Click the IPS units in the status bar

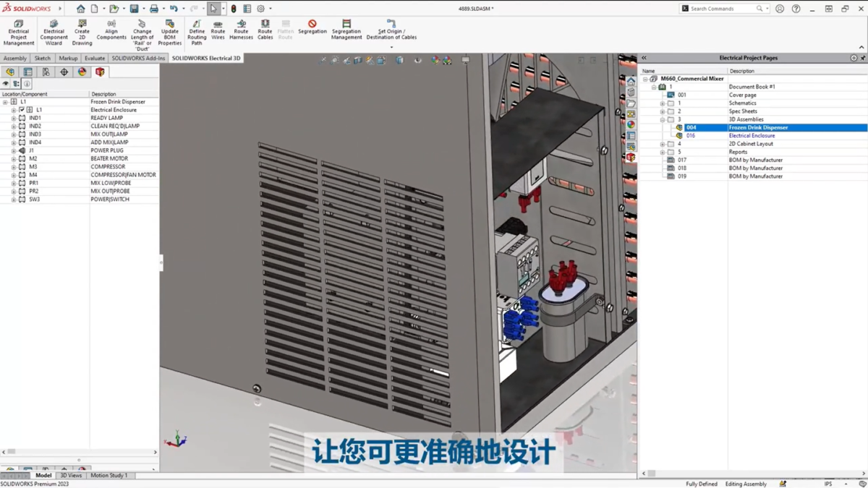pyautogui.click(x=828, y=484)
